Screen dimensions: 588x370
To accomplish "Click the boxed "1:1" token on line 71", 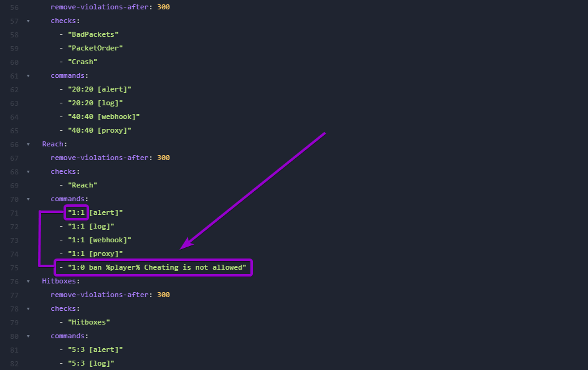I will (x=76, y=212).
